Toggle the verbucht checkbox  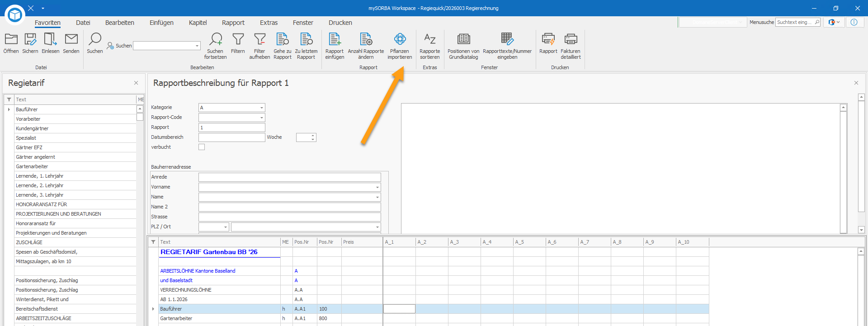tap(202, 147)
